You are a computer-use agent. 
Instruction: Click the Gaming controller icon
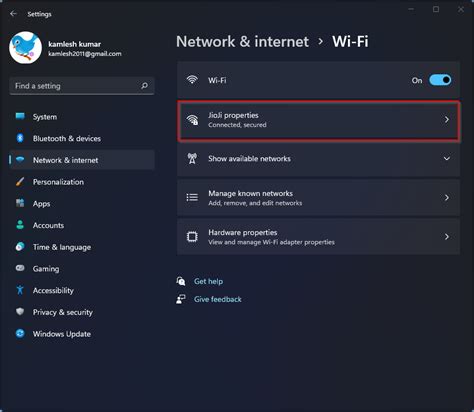[20, 268]
